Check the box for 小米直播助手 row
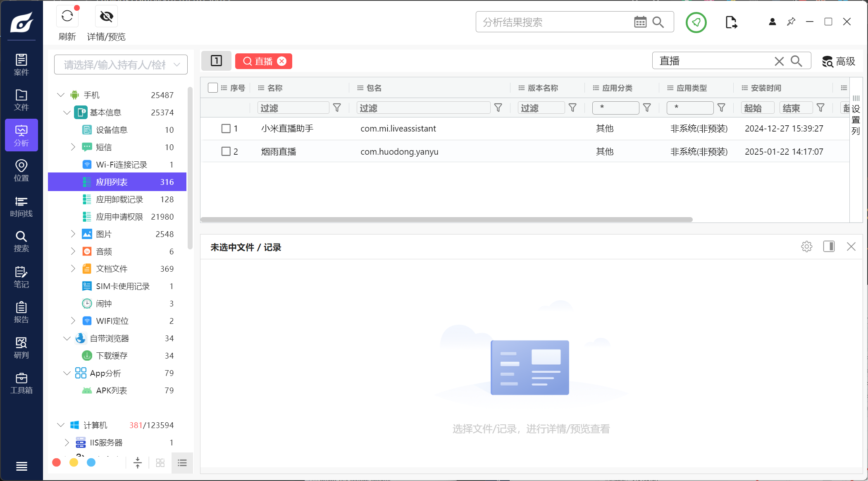Image resolution: width=868 pixels, height=481 pixels. (x=226, y=129)
